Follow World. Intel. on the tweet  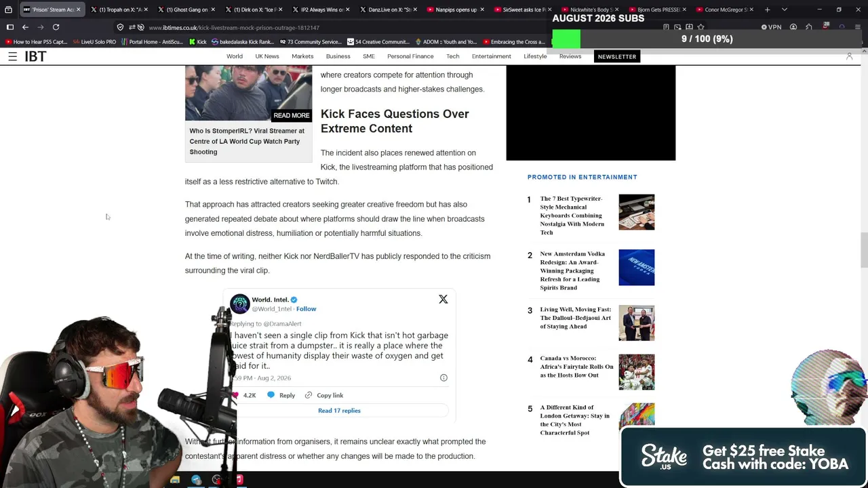click(x=306, y=309)
